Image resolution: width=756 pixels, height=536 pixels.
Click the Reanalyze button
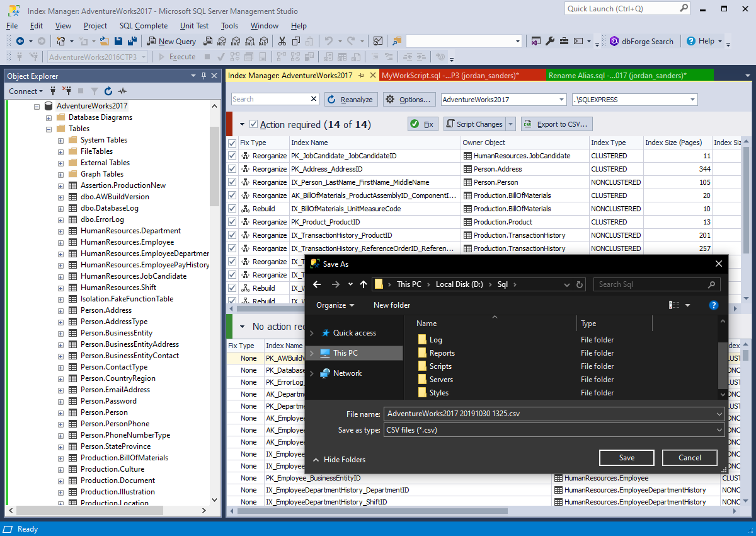[351, 100]
